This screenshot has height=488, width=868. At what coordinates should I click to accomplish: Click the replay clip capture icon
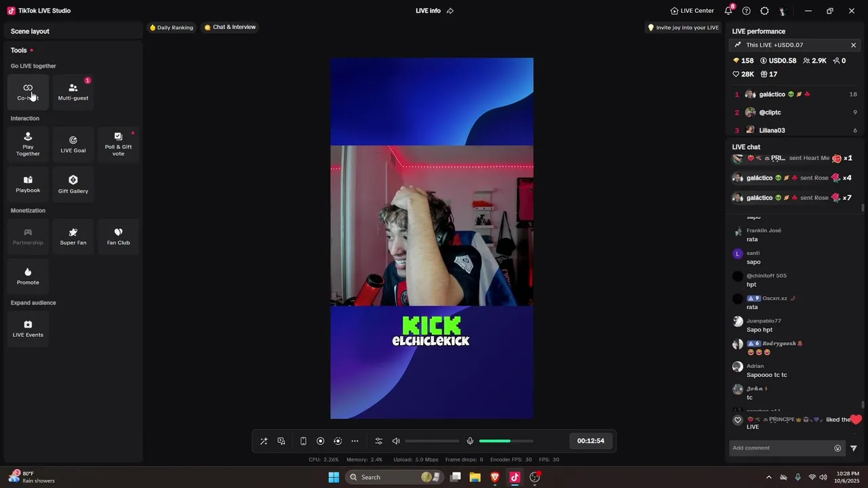(338, 441)
